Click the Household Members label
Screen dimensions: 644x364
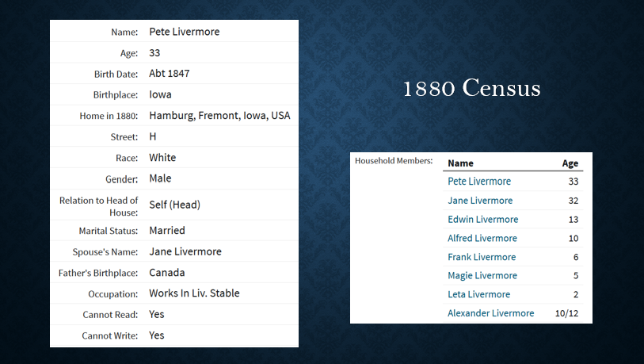coord(394,161)
